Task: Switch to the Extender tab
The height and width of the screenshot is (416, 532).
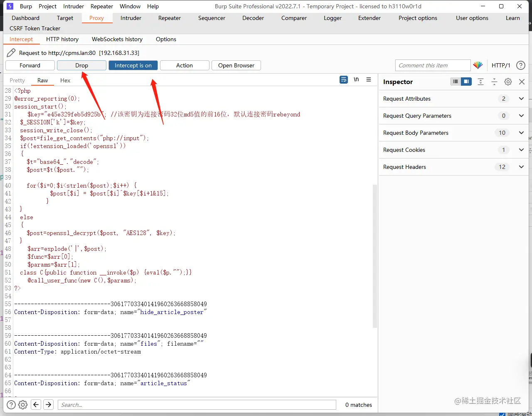Action: tap(369, 18)
